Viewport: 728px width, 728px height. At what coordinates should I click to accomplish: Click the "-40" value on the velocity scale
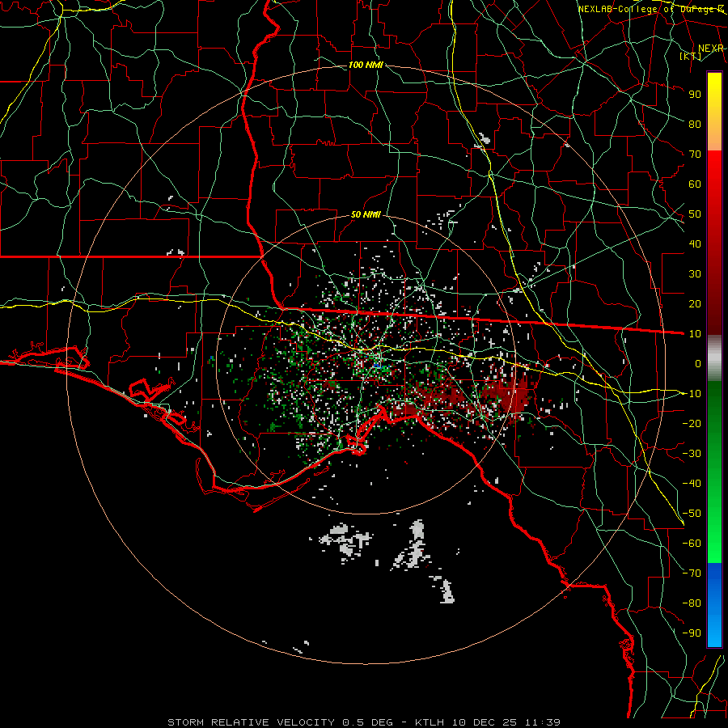point(692,484)
